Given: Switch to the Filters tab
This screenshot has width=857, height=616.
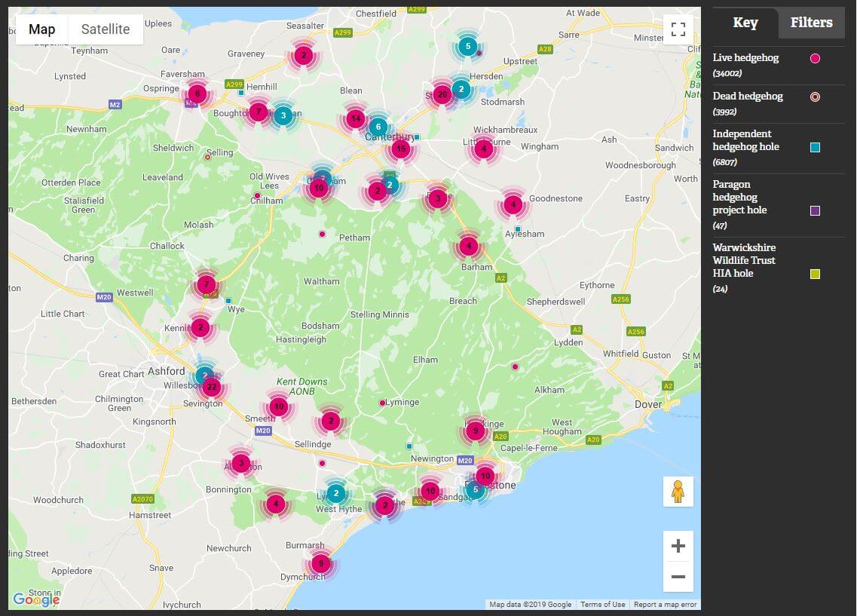Looking at the screenshot, I should pyautogui.click(x=811, y=23).
